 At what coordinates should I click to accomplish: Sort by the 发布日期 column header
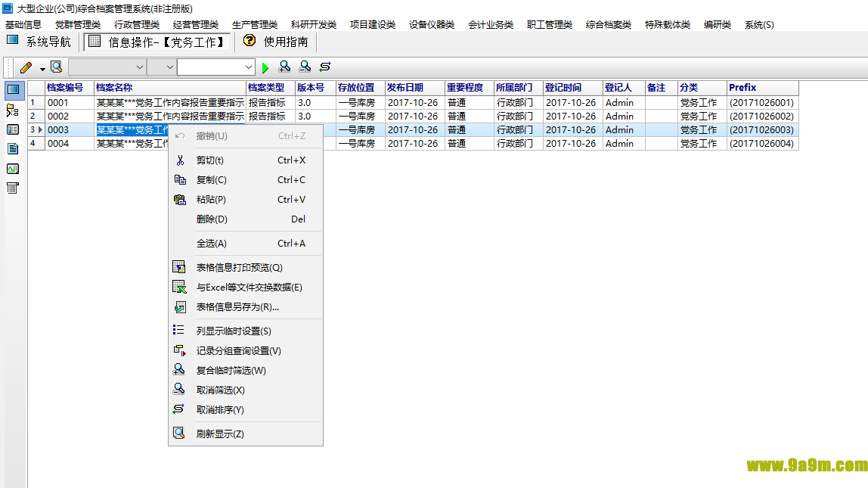(414, 88)
